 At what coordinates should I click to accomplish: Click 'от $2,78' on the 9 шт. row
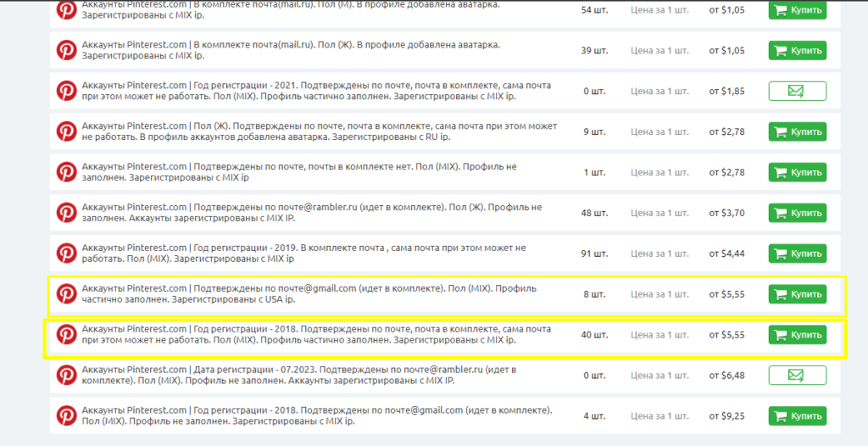726,132
